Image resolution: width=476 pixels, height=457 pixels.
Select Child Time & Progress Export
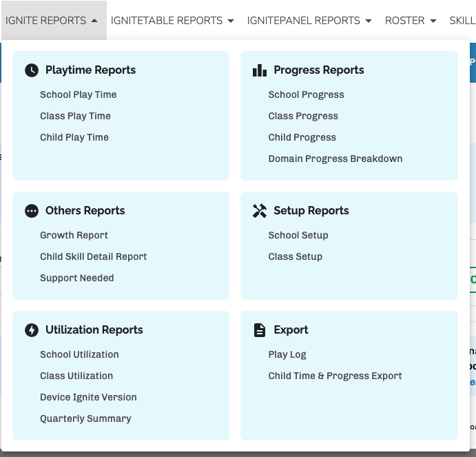point(335,376)
